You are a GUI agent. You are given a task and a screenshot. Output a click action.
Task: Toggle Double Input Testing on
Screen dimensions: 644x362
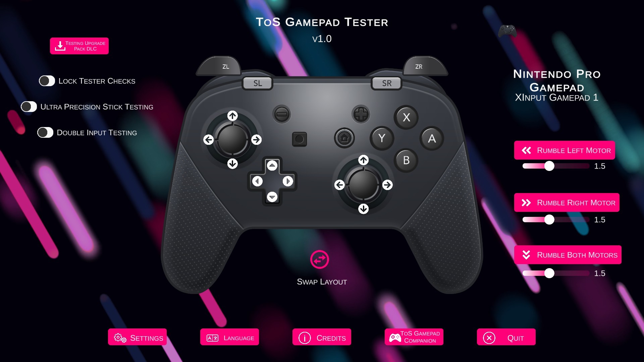(45, 132)
